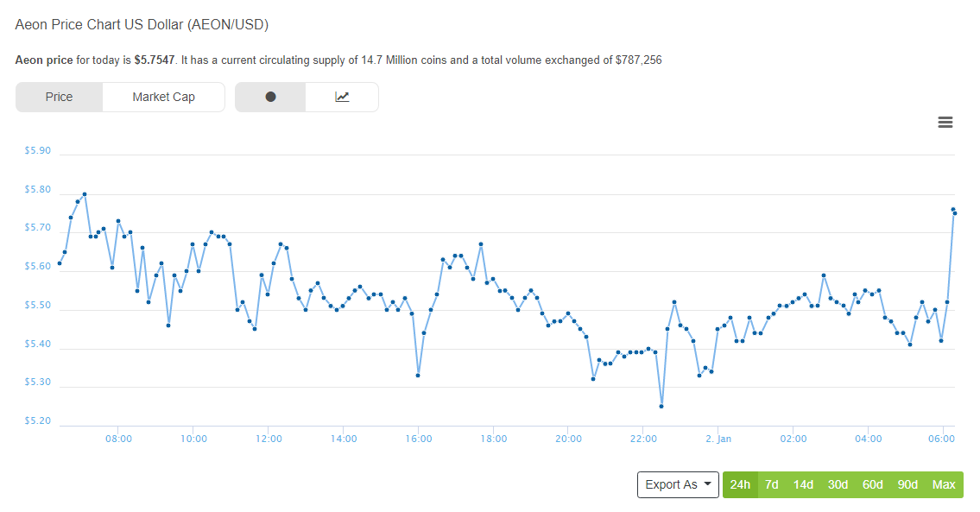Click the $5.80 y-axis label
This screenshot has height=512, width=980.
click(37, 189)
